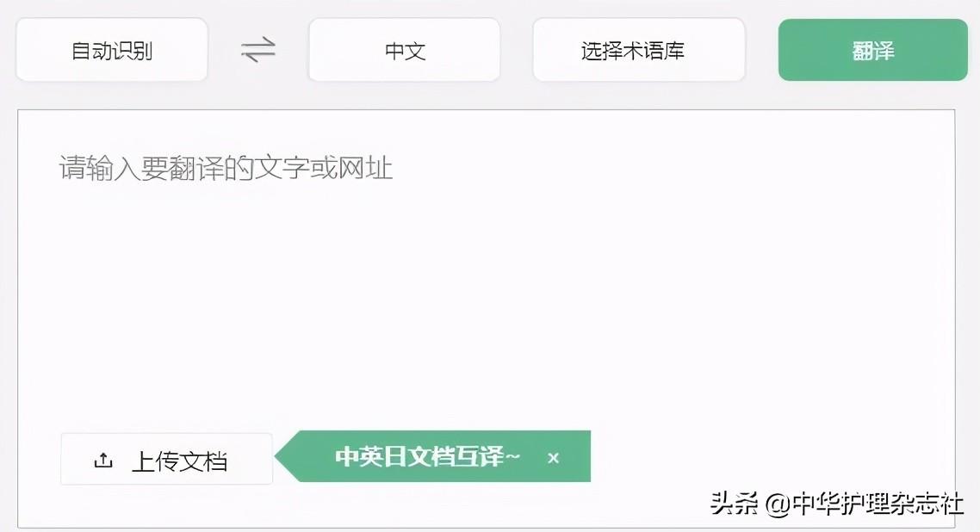980x532 pixels.
Task: Select the 上传文档 label text
Action: pyautogui.click(x=179, y=461)
